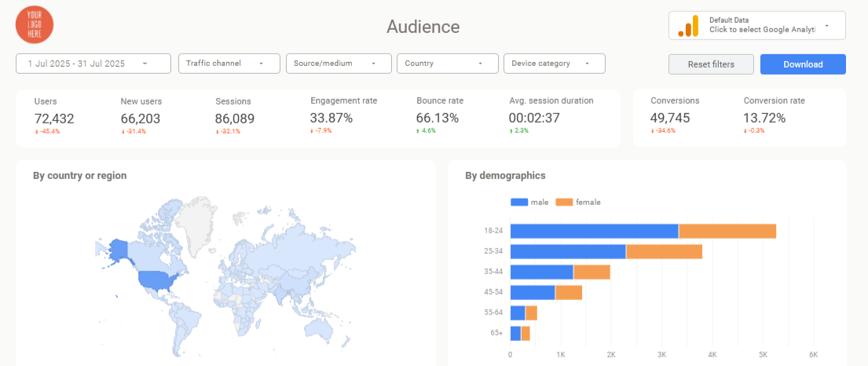Select the Engagement rate value 33.87%
The image size is (868, 366).
(x=331, y=118)
